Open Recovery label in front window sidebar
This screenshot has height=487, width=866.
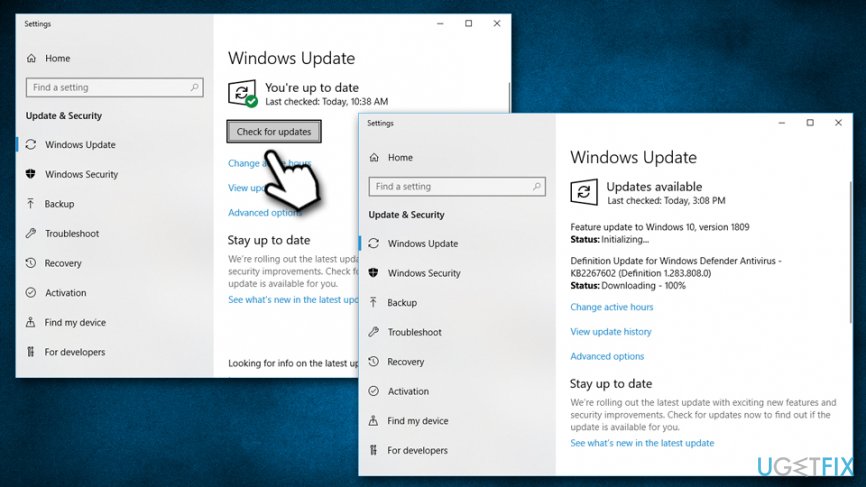[406, 362]
